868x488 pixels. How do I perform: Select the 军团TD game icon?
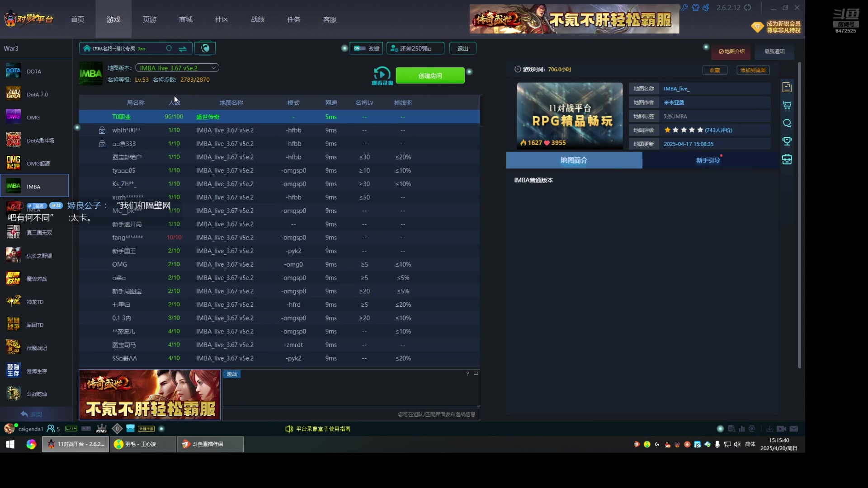(13, 324)
